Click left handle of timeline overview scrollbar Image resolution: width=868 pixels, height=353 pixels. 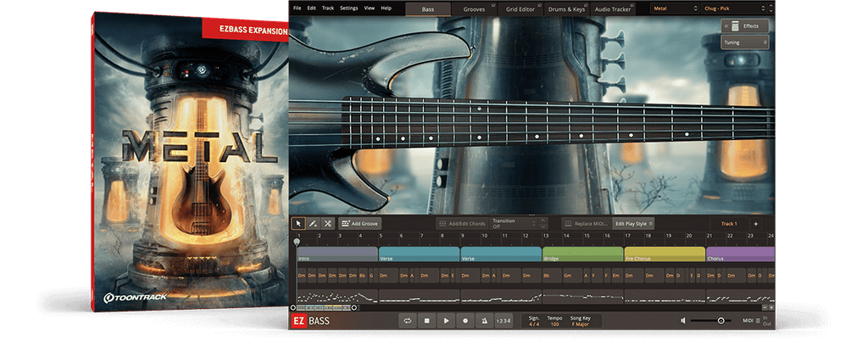293,307
